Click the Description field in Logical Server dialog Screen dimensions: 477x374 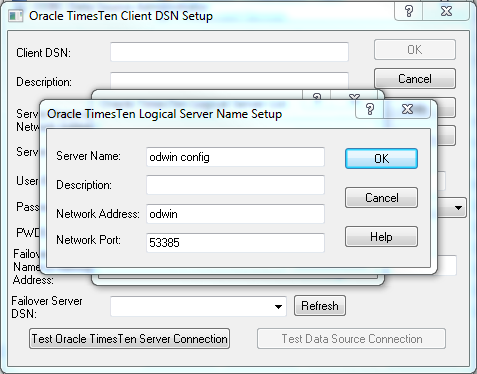tap(235, 185)
